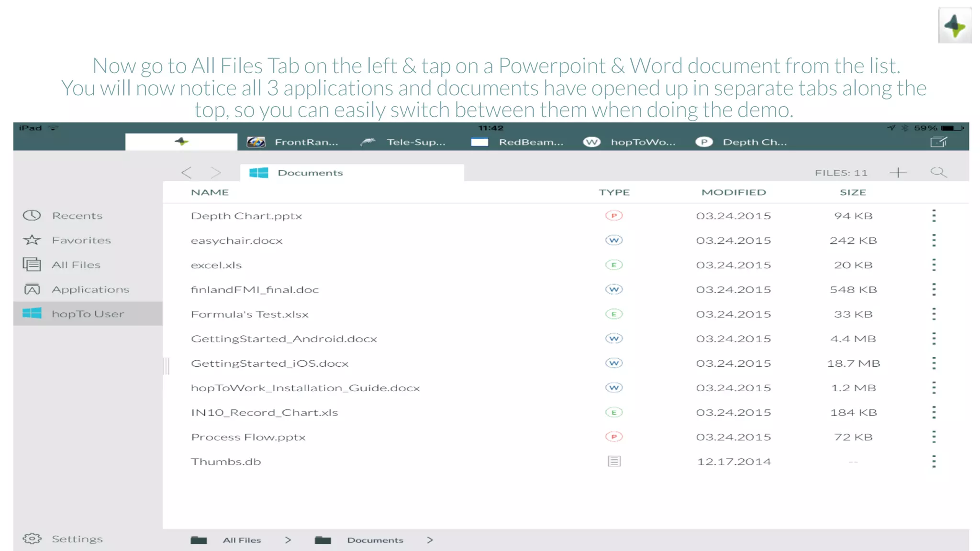Open GettingStarted_iOS.docx
980x551 pixels.
click(x=270, y=364)
